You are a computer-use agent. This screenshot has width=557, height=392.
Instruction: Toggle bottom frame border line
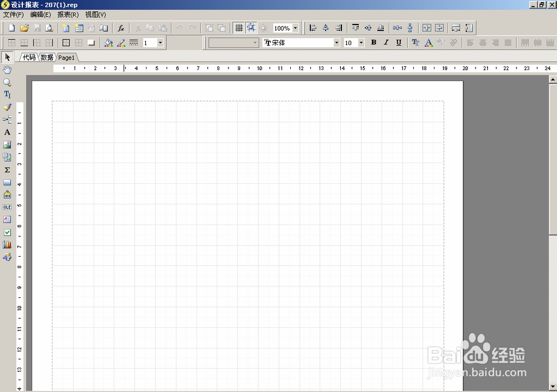[24, 43]
